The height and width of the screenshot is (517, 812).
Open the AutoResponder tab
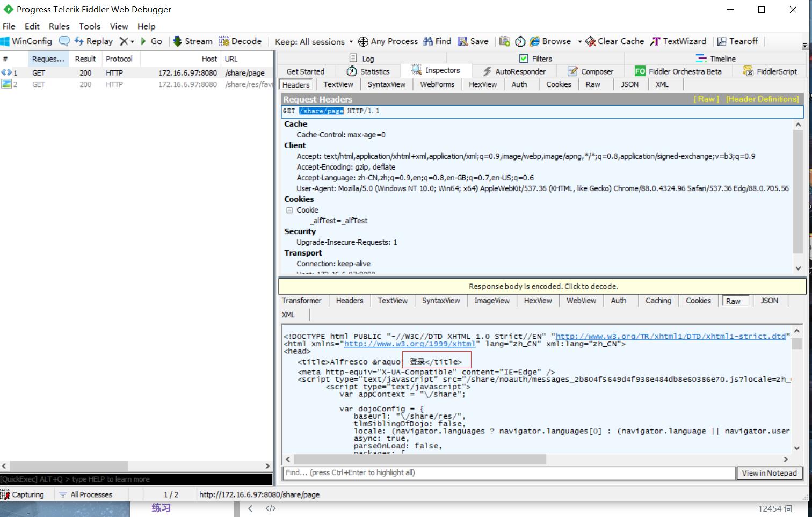[x=514, y=71]
